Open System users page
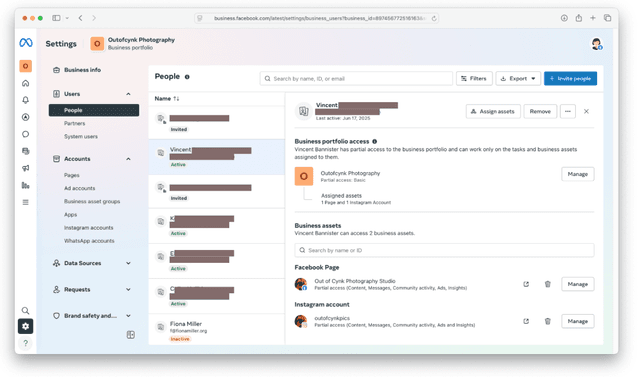Viewport: 640px width, 377px height. tap(81, 137)
